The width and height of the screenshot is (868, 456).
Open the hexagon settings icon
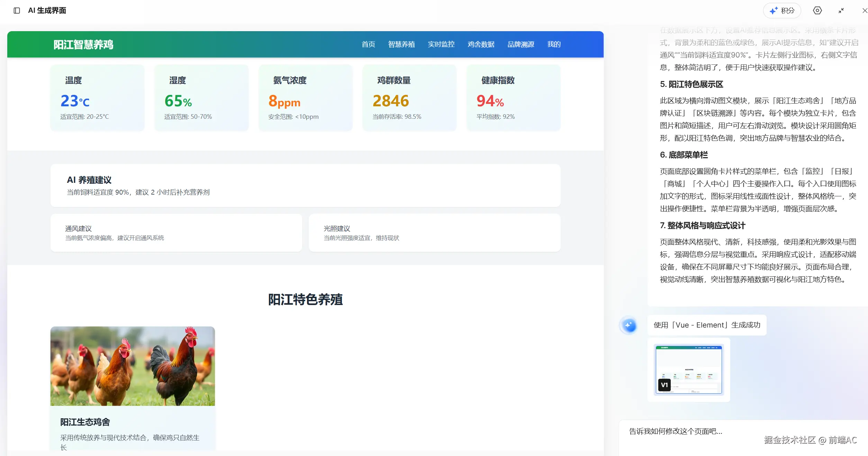click(817, 11)
